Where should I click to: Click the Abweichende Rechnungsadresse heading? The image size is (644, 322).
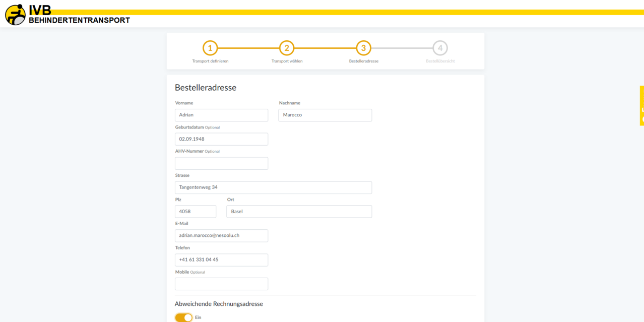219,304
